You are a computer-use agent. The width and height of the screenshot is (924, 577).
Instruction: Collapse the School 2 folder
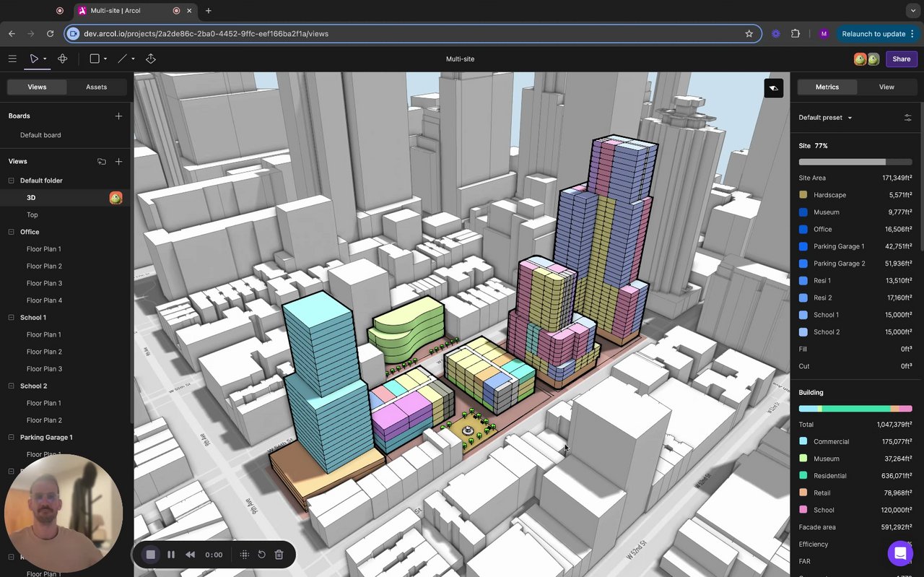12,386
